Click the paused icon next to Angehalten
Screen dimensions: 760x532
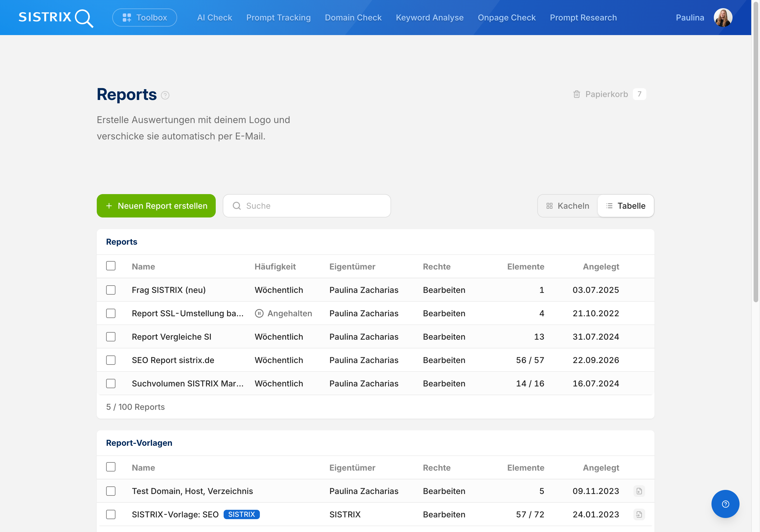tap(259, 313)
